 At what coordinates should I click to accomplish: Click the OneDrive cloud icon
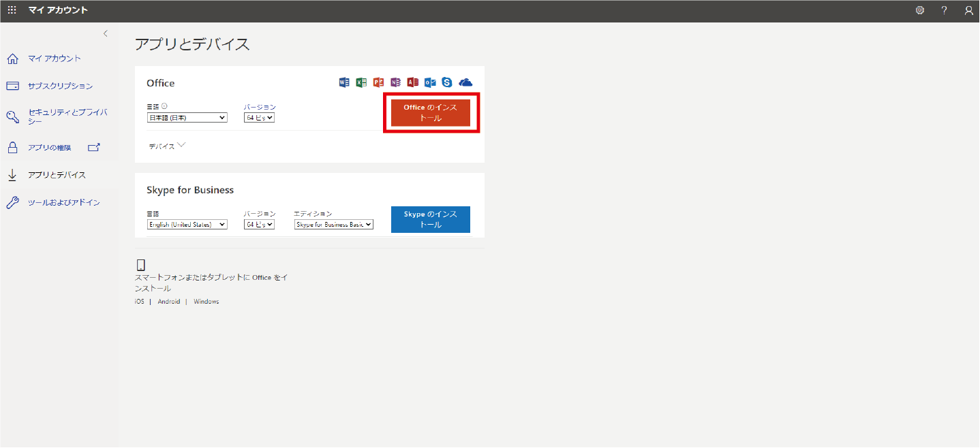click(465, 82)
